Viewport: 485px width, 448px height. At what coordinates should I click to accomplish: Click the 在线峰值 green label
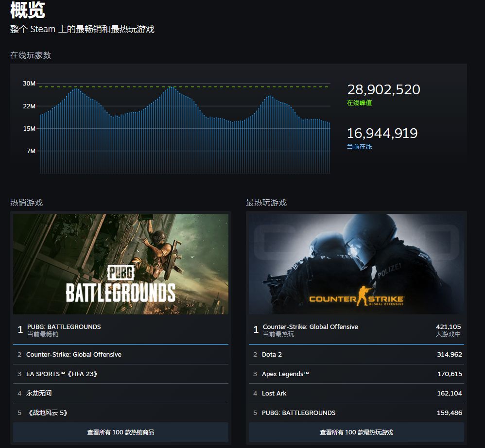[x=360, y=103]
